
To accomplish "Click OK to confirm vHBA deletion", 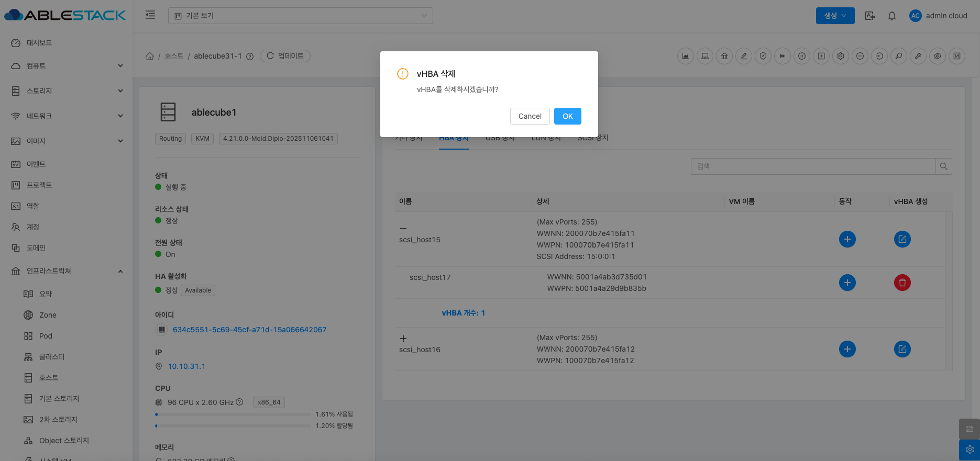I will pos(567,116).
